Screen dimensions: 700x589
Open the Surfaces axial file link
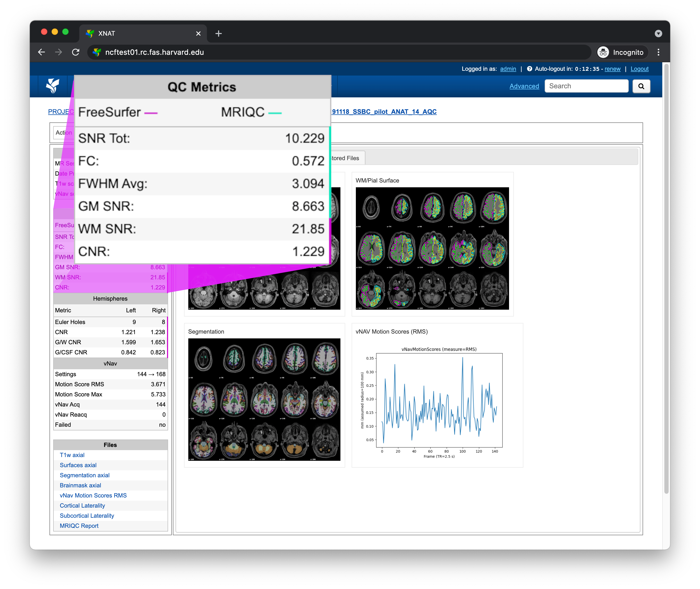pyautogui.click(x=78, y=465)
